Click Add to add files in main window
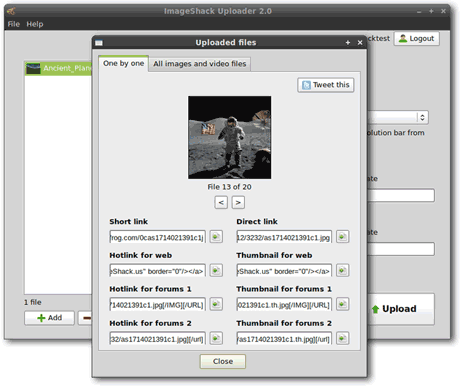Viewport: 465px width, 387px height. pyautogui.click(x=49, y=318)
